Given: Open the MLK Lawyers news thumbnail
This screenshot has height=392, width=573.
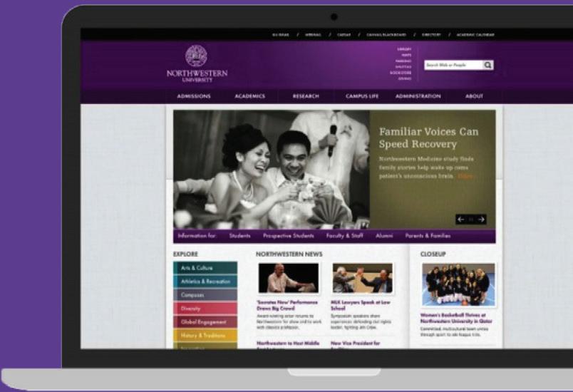Looking at the screenshot, I should 363,278.
